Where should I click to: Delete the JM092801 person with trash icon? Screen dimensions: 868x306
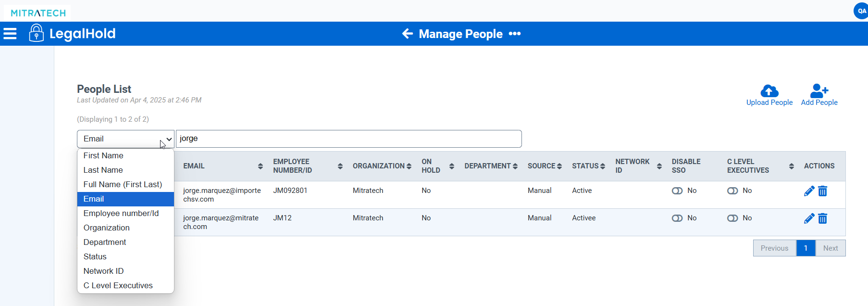click(x=823, y=191)
